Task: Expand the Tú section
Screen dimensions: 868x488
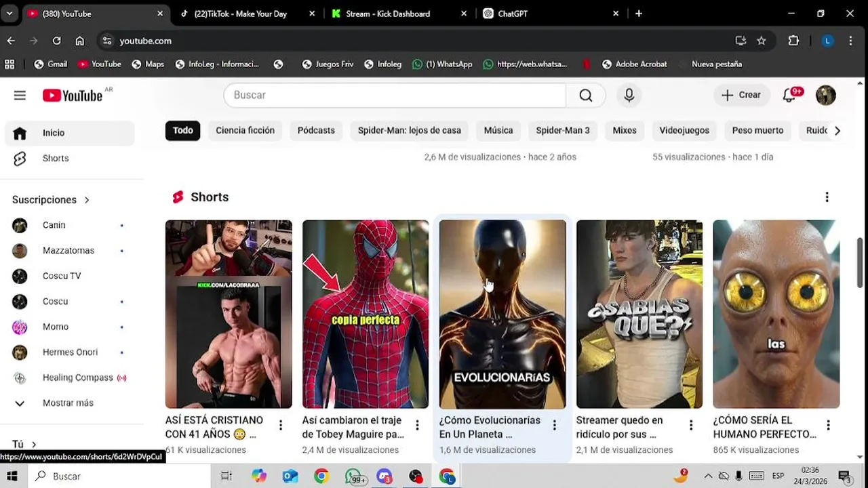Action: (24, 444)
